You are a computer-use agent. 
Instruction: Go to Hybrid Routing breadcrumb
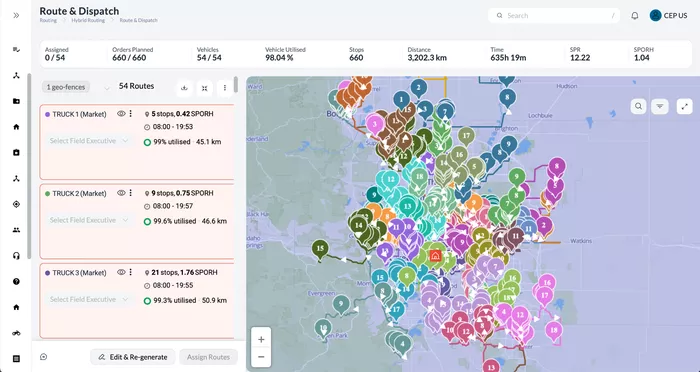pos(88,21)
